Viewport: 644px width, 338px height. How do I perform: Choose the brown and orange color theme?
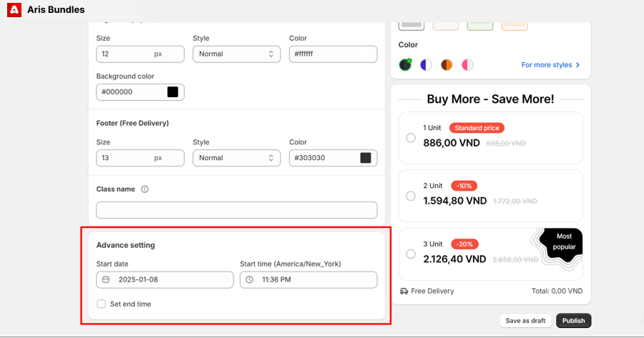pyautogui.click(x=447, y=65)
